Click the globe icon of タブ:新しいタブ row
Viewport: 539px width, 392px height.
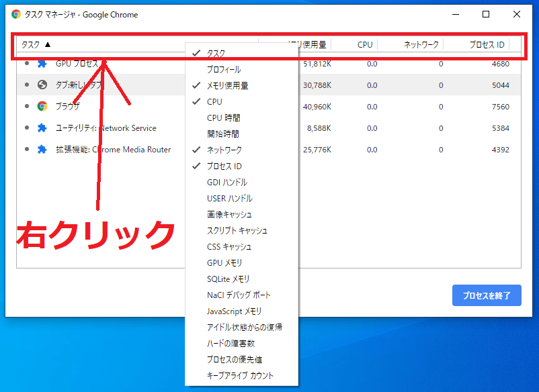pyautogui.click(x=42, y=85)
